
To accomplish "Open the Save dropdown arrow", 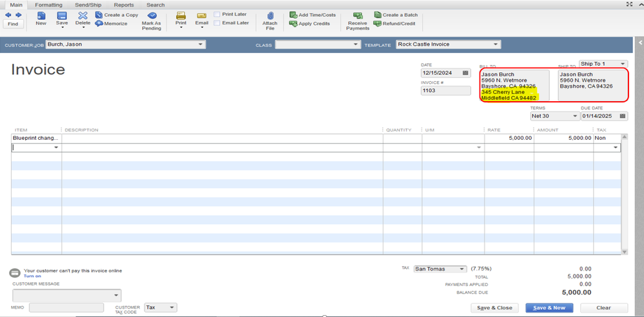I will tap(62, 28).
